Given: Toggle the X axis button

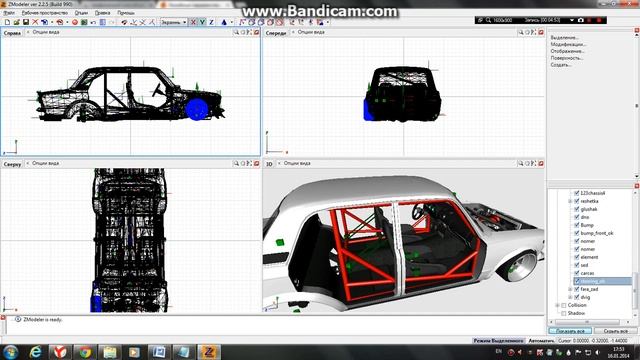Looking at the screenshot, I should click(x=193, y=22).
